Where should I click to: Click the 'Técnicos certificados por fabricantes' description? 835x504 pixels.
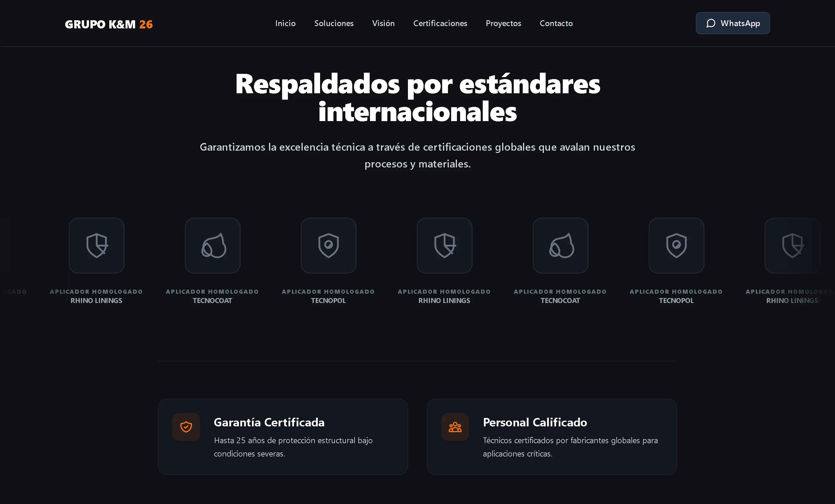point(570,447)
